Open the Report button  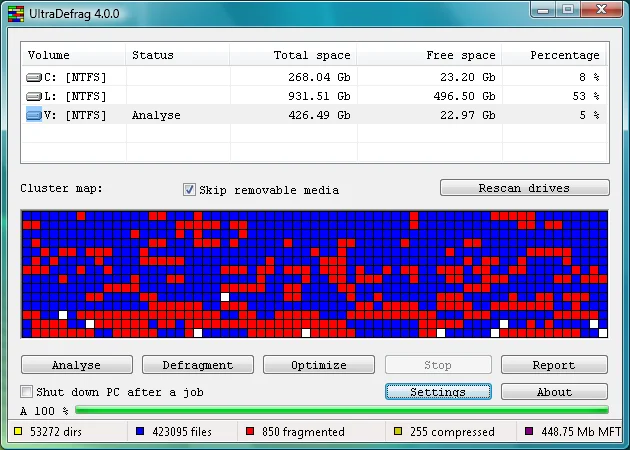click(x=554, y=364)
